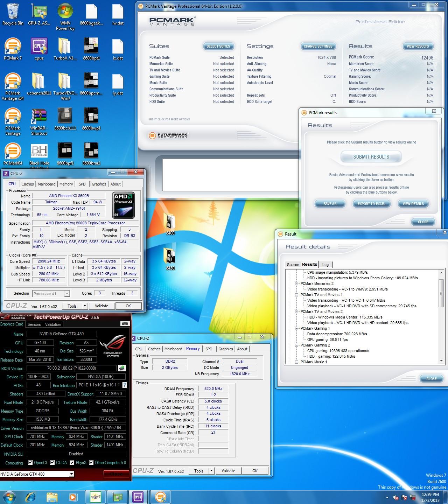Open Tools dropdown arrow in CPU-Z CPU window
Viewport: 448px width, 504px height.
(x=84, y=306)
